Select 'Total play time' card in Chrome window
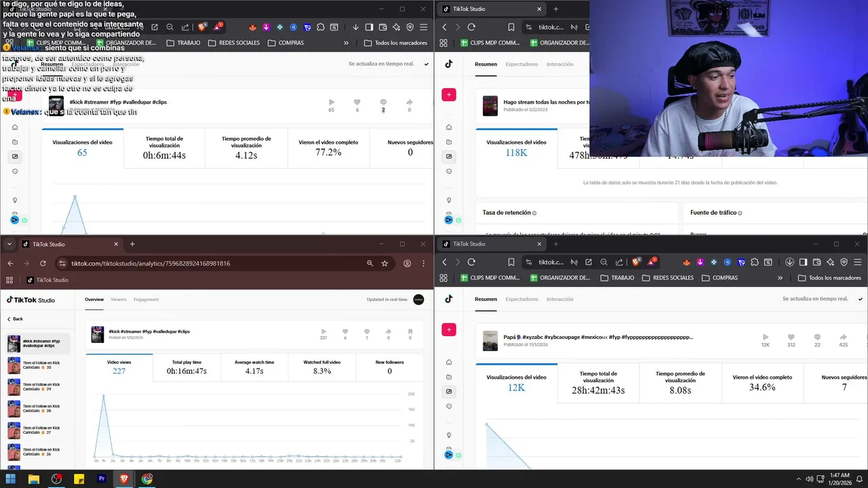 [x=186, y=367]
